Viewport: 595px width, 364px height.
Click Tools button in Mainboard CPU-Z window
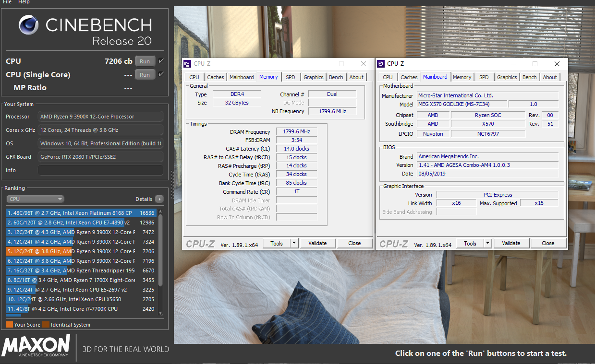(470, 243)
